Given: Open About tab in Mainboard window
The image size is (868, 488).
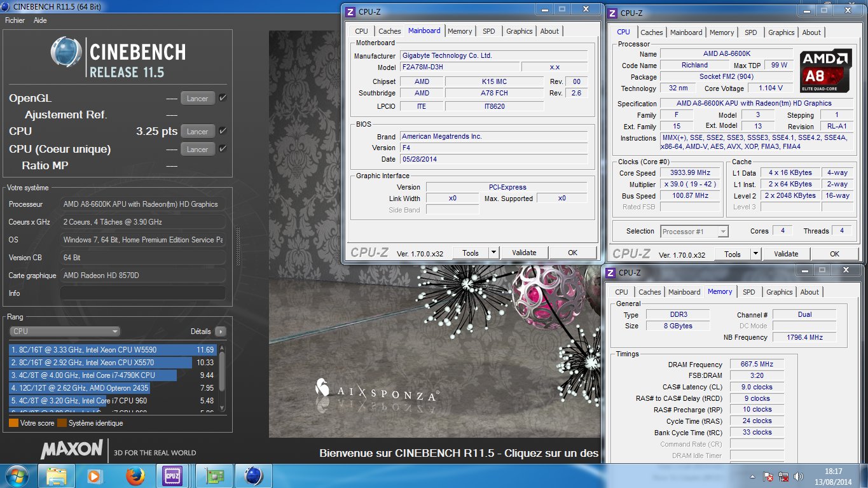Looking at the screenshot, I should coord(550,31).
